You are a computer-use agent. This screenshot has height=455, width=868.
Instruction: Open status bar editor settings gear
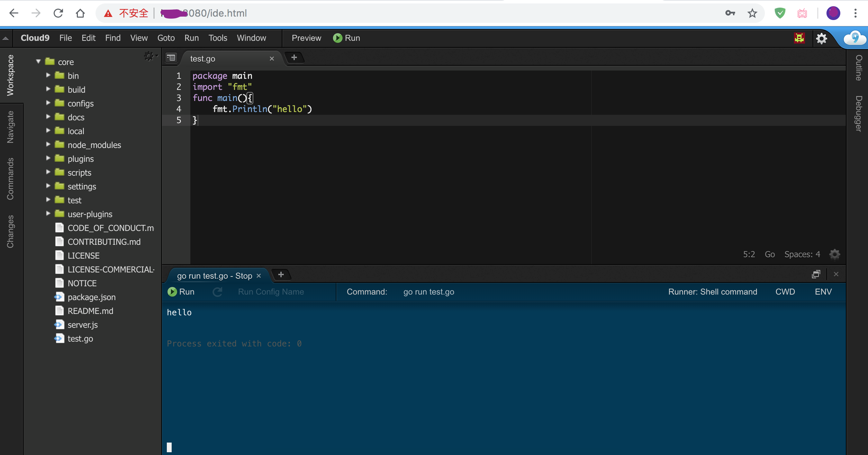[x=834, y=254]
